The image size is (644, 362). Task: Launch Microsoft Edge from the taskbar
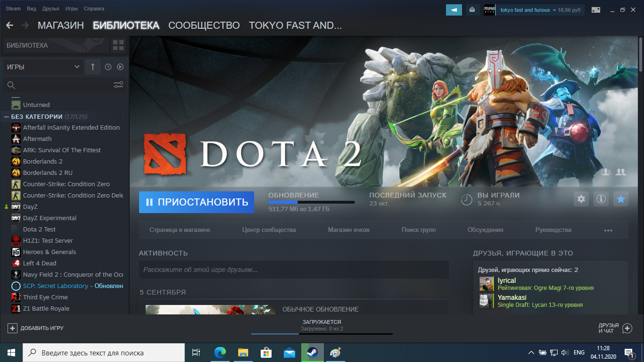(220, 353)
